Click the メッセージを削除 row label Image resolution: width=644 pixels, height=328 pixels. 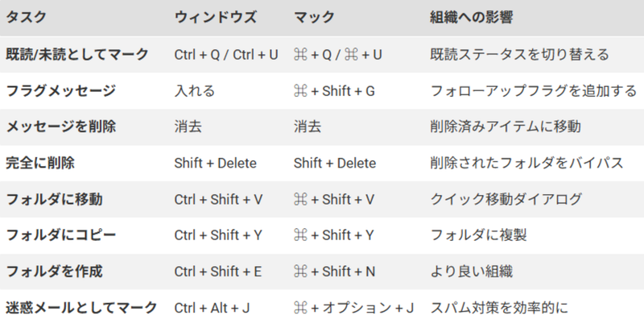click(x=60, y=127)
